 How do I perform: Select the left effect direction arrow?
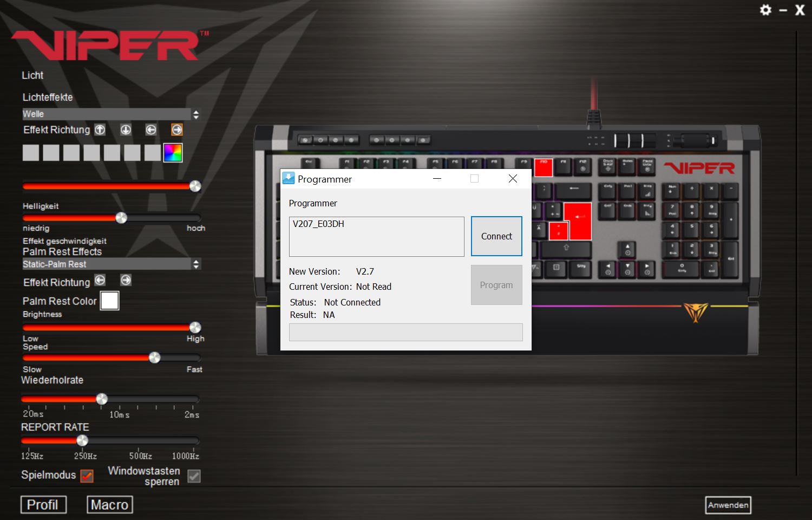[x=150, y=129]
